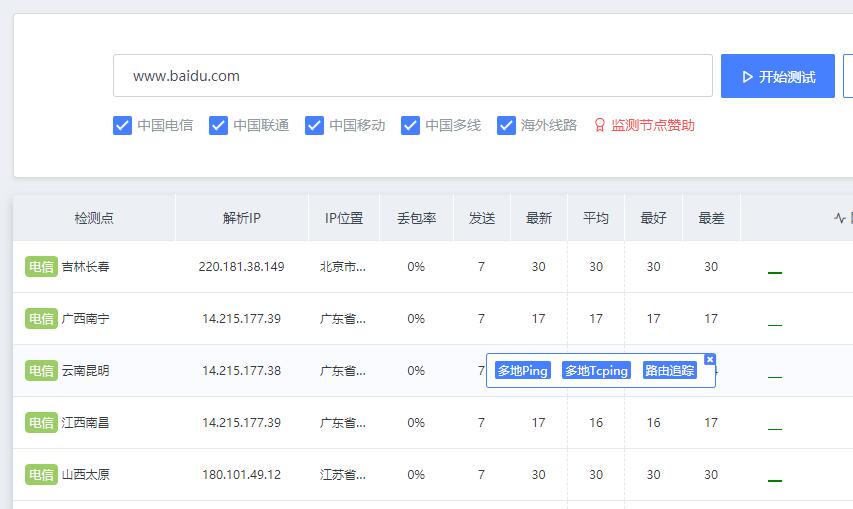The image size is (853, 509).
Task: Click the 0% loss rate in 吉林长春 row
Action: (416, 266)
